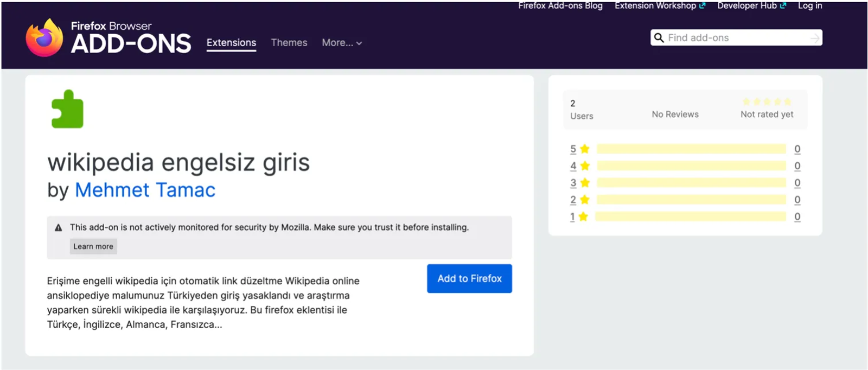Click the search magnifier icon
Viewport: 868px width, 370px height.
[x=659, y=37]
